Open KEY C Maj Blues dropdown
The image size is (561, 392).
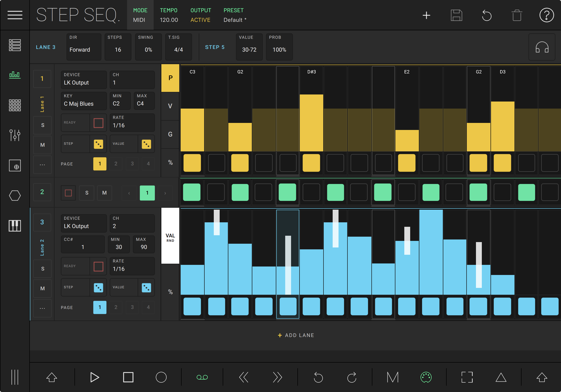click(x=84, y=101)
